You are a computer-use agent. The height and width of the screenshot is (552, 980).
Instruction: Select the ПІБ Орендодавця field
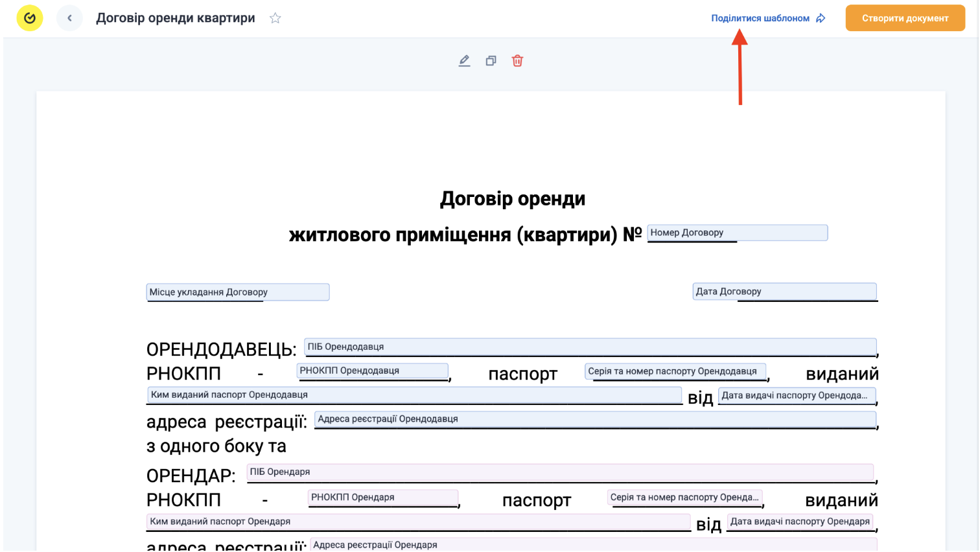(590, 347)
